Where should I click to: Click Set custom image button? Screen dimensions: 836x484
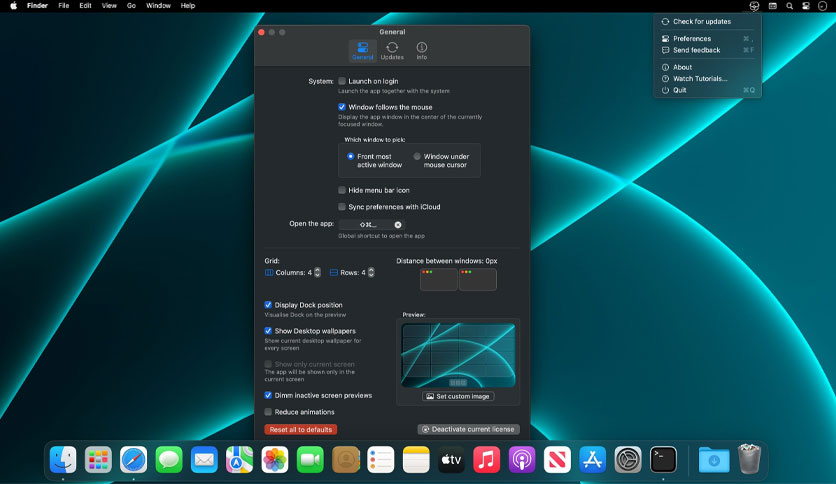458,396
